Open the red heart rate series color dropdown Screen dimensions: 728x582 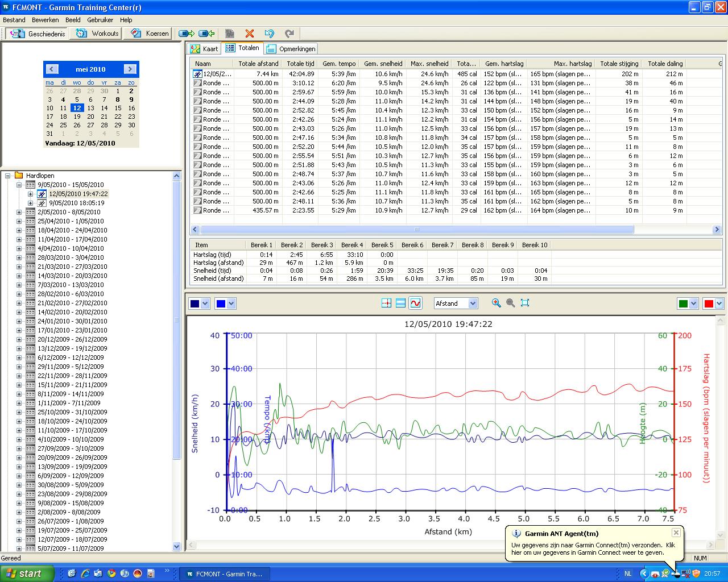719,304
